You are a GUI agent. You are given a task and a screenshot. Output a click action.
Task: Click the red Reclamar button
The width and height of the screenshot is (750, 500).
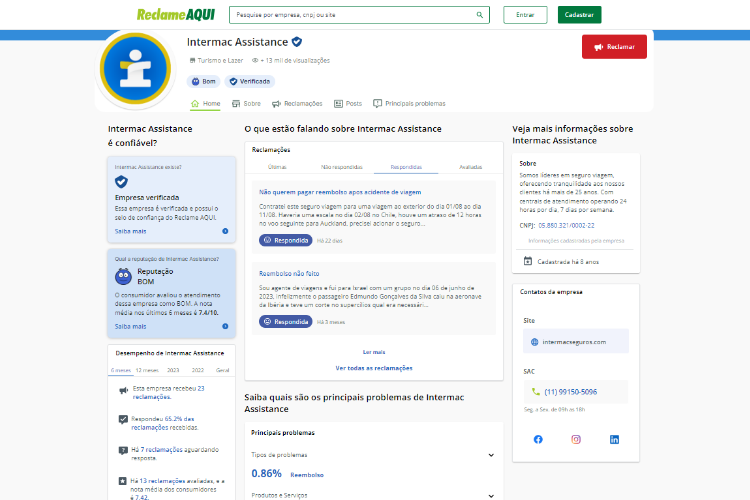pos(614,47)
